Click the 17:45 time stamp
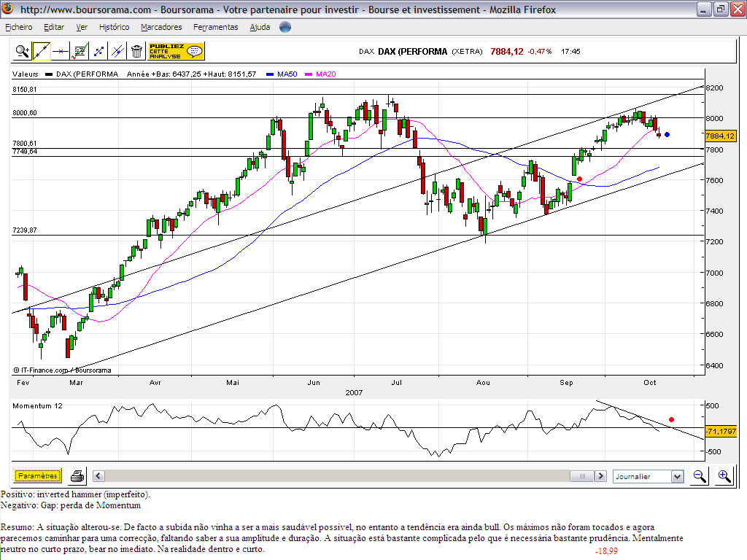The width and height of the screenshot is (747, 560). [x=570, y=52]
